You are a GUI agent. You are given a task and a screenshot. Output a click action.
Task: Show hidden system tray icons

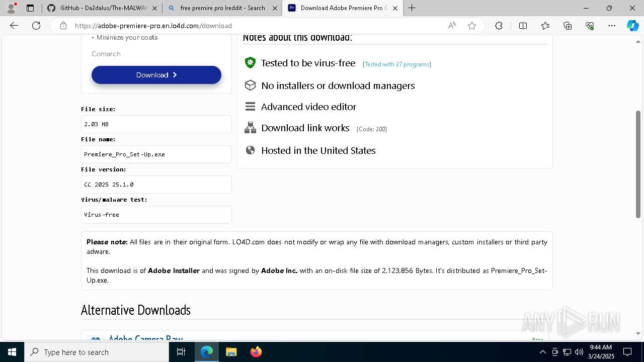pos(542,352)
